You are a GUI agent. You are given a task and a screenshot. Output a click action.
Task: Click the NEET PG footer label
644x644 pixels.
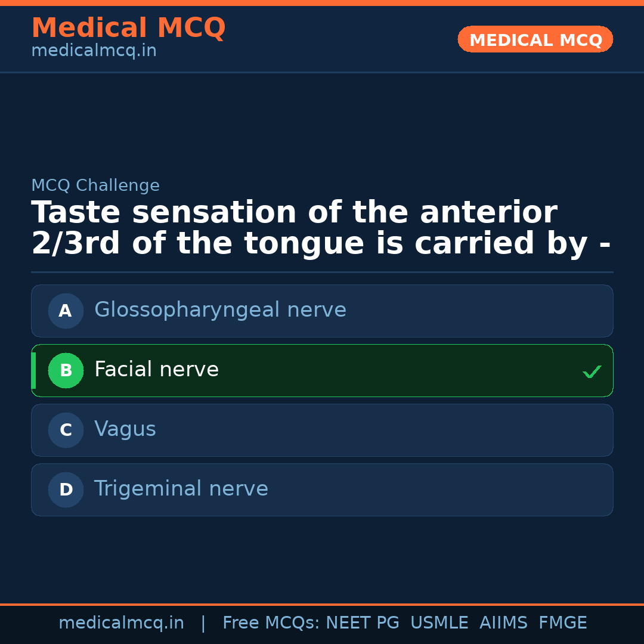[363, 623]
